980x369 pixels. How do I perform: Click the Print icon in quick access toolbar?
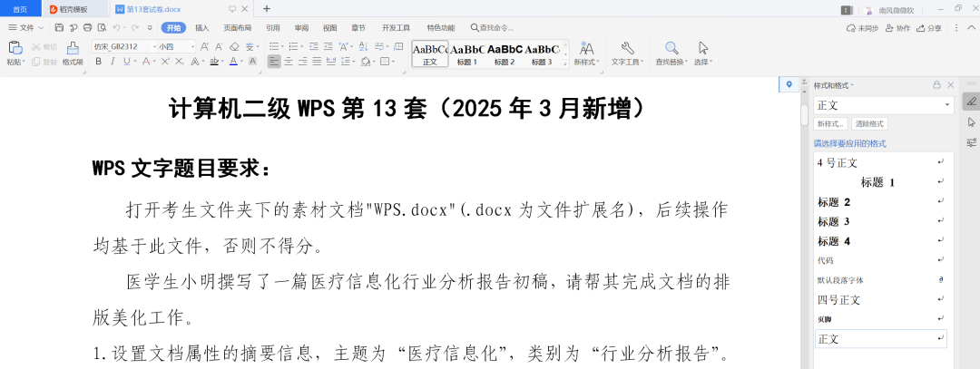[87, 27]
